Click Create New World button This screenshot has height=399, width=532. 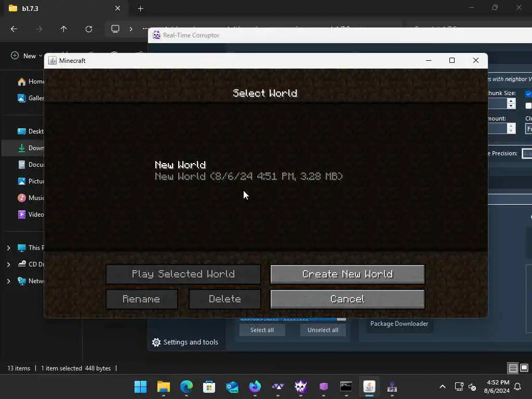(x=348, y=274)
